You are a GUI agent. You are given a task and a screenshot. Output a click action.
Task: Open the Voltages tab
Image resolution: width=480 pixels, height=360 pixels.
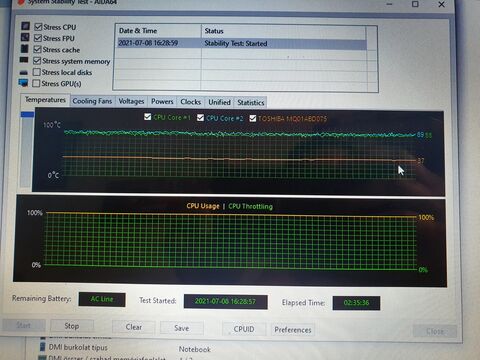[x=131, y=101]
